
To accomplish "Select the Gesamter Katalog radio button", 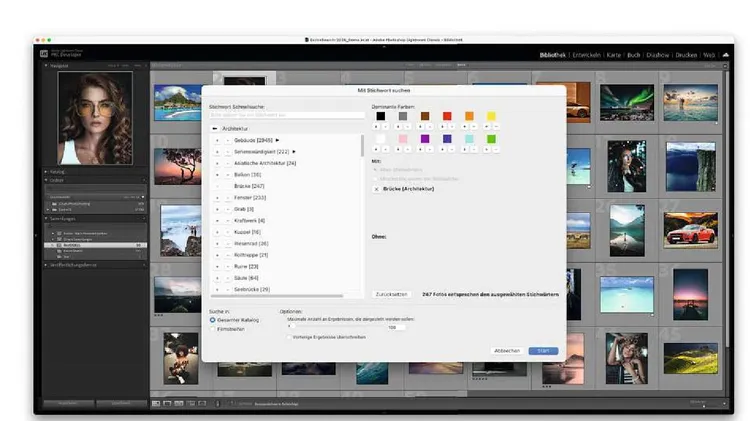I will coord(213,319).
